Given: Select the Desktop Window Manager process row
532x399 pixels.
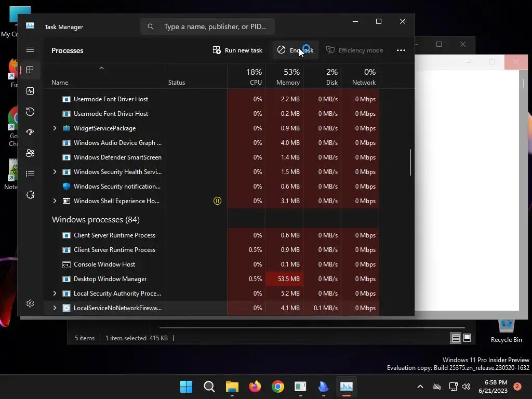Looking at the screenshot, I should 211,279.
